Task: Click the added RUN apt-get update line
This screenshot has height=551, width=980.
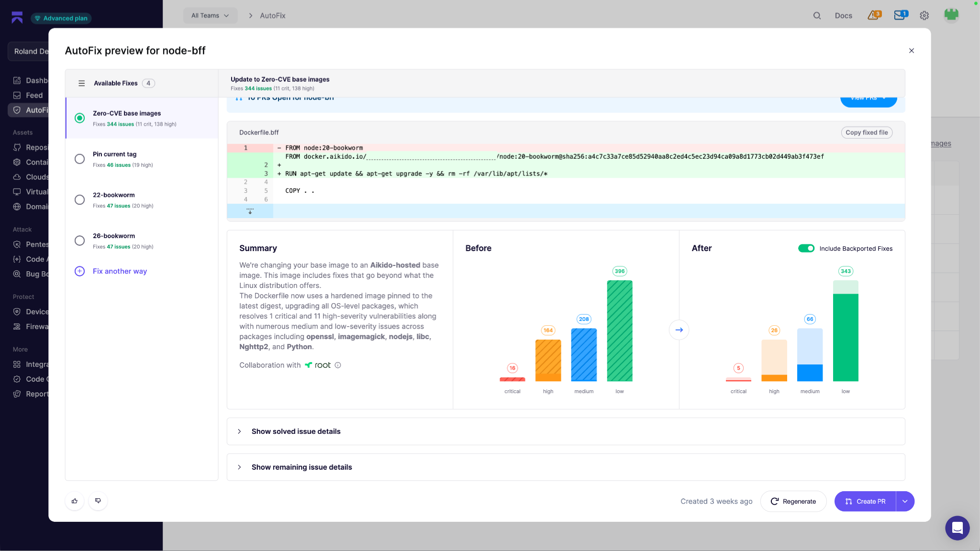Action: 566,174
